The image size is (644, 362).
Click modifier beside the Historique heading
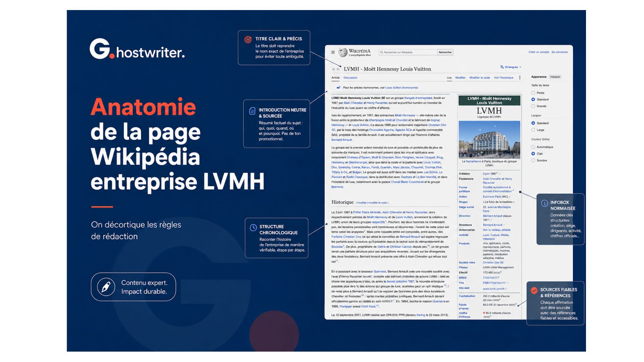point(362,203)
